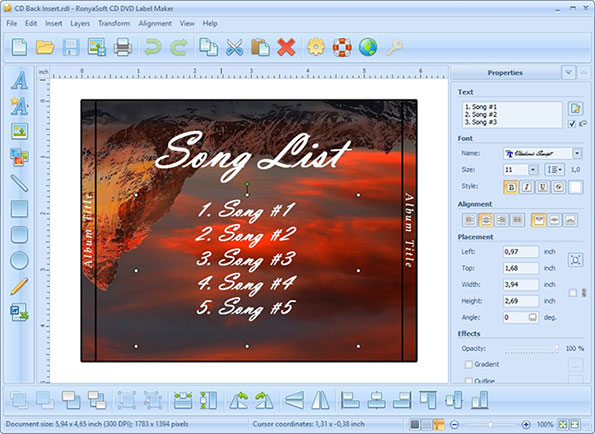The width and height of the screenshot is (595, 434).
Task: Select the Insert Image tool in left sidebar
Action: pyautogui.click(x=19, y=131)
